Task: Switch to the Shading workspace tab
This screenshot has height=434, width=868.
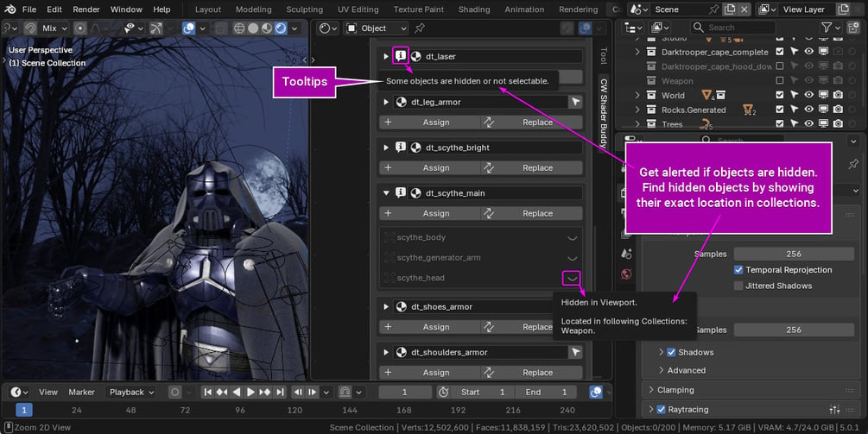Action: tap(474, 9)
